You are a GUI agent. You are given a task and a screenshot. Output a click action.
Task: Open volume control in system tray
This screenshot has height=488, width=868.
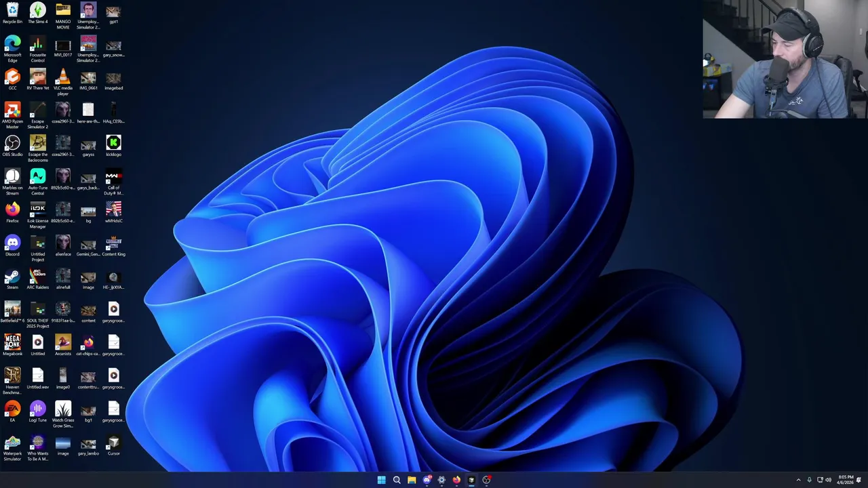click(828, 480)
